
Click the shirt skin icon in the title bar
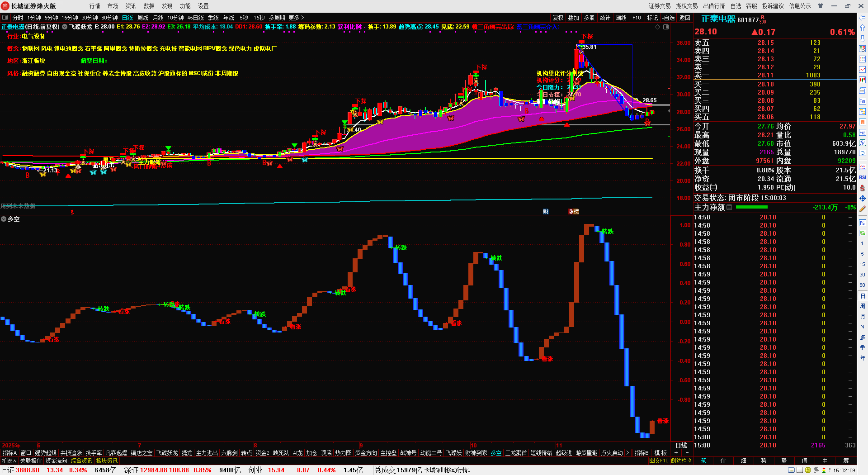[x=821, y=6]
